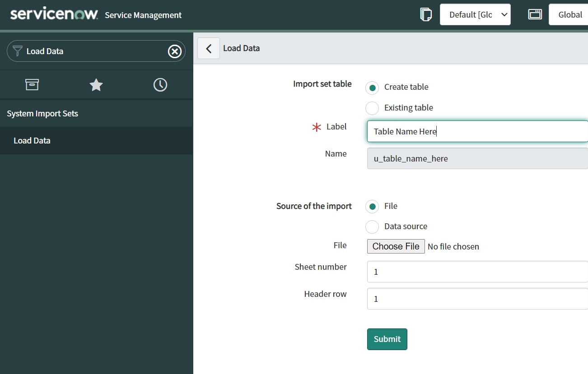Click the filter funnel icon in navigator
This screenshot has height=374, width=588.
pyautogui.click(x=18, y=51)
